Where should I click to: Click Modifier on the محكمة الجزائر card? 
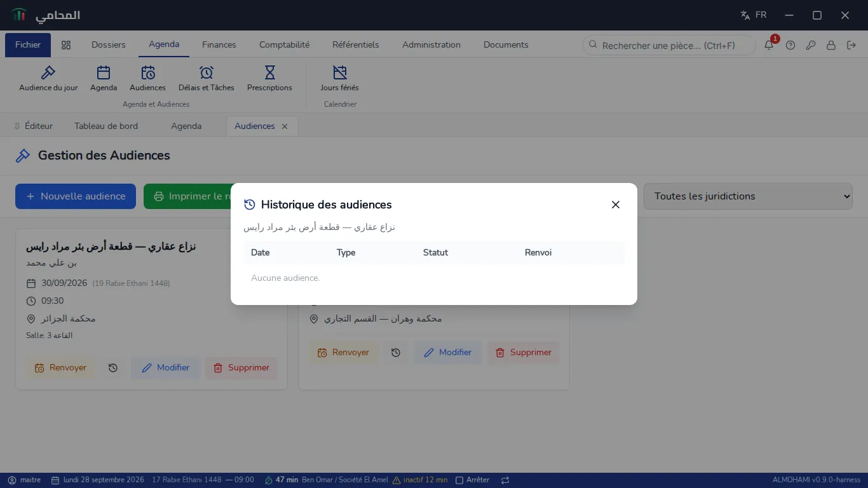(x=165, y=368)
